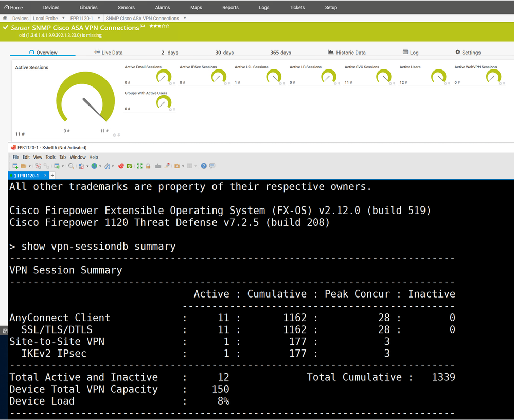Screen dimensions: 514x420
Task: Switch to the 365 days tab
Action: pos(280,52)
